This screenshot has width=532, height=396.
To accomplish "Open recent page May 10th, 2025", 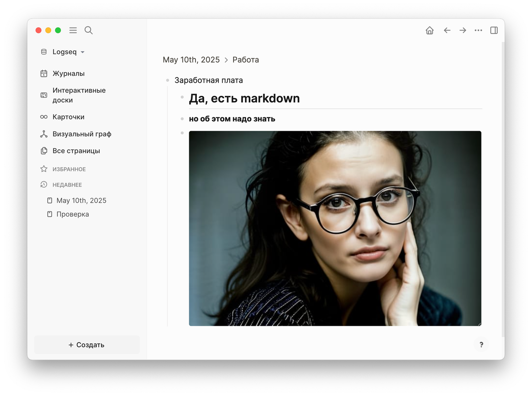I will click(x=81, y=200).
